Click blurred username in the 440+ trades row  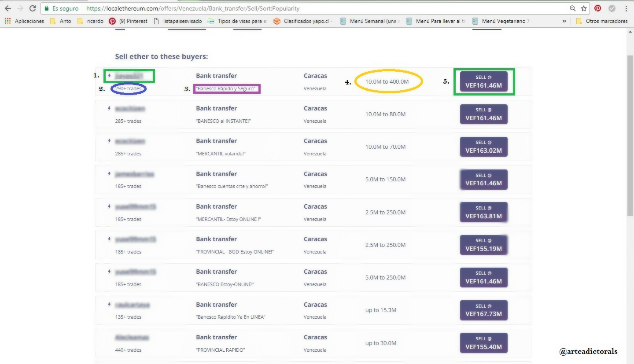pyautogui.click(x=132, y=338)
